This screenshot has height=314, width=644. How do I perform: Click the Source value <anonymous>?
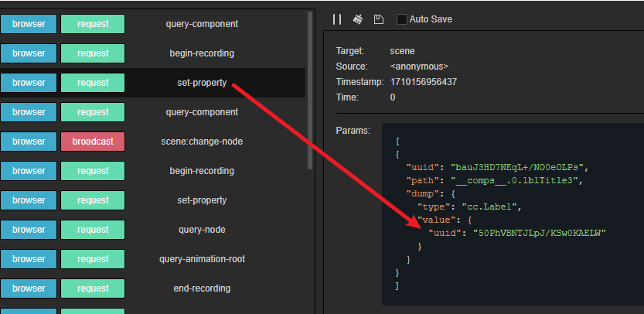419,67
